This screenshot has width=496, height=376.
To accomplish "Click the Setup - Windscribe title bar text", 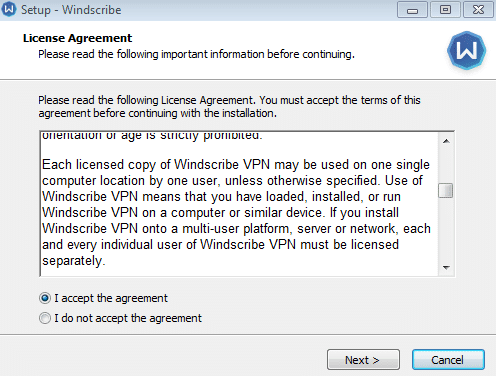I will [x=71, y=10].
